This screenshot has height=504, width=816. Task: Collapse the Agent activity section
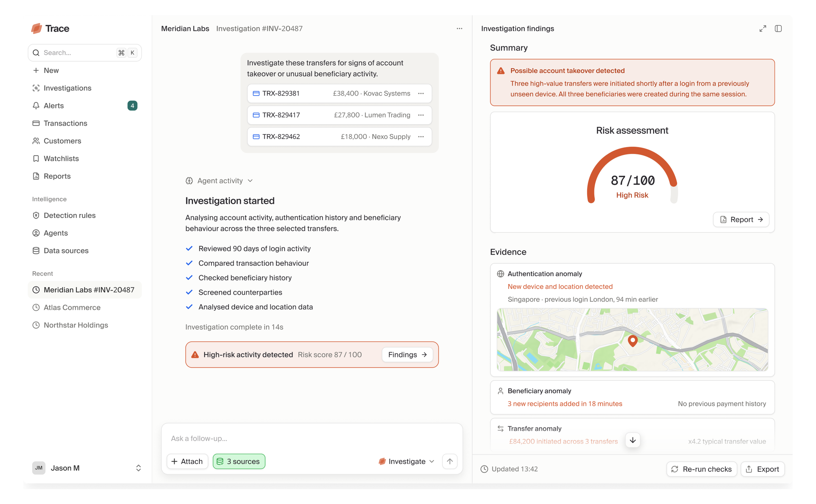click(x=219, y=181)
